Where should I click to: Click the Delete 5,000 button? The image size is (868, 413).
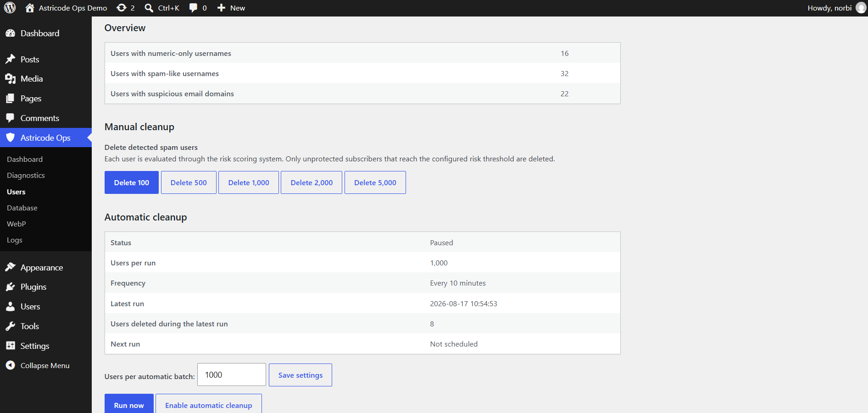(375, 182)
